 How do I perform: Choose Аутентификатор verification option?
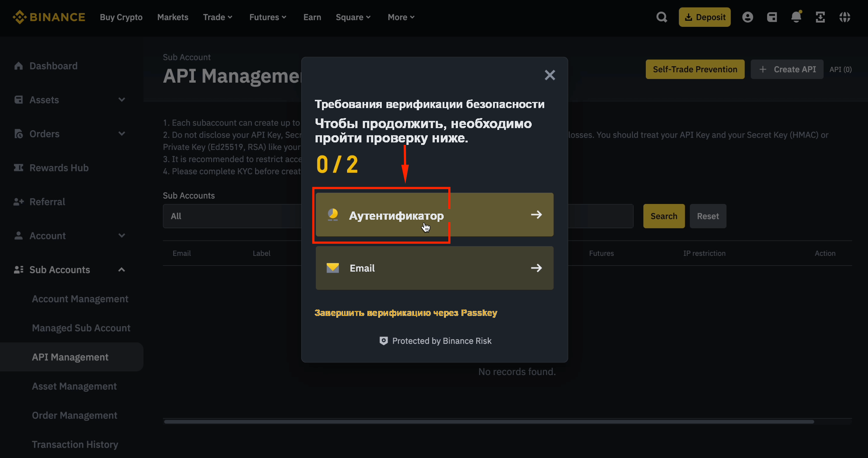click(434, 215)
